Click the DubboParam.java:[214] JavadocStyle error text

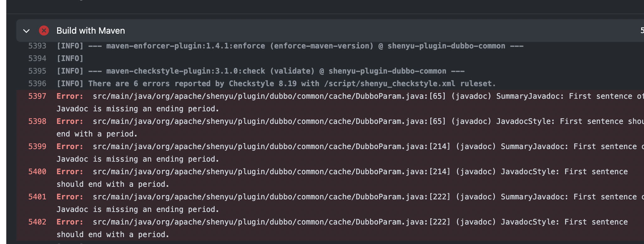click(x=342, y=178)
